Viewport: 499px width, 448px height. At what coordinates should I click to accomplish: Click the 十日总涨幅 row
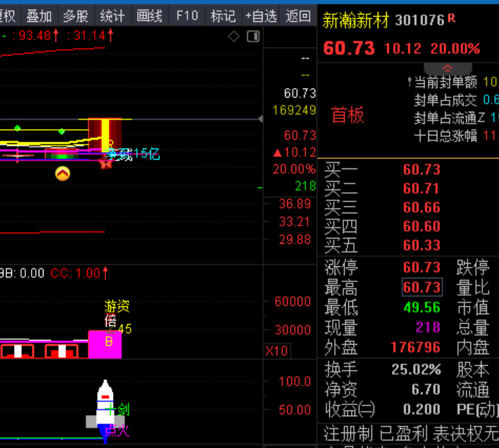tap(456, 136)
